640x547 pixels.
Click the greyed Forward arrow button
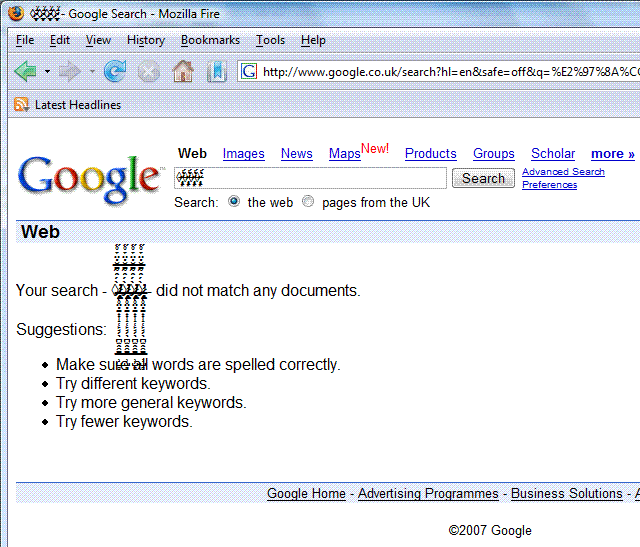click(69, 72)
